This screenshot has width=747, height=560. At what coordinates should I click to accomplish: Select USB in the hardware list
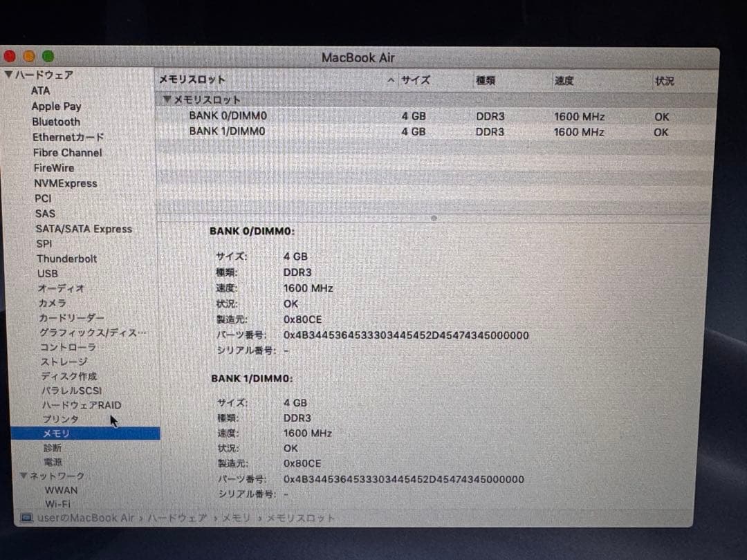[47, 273]
